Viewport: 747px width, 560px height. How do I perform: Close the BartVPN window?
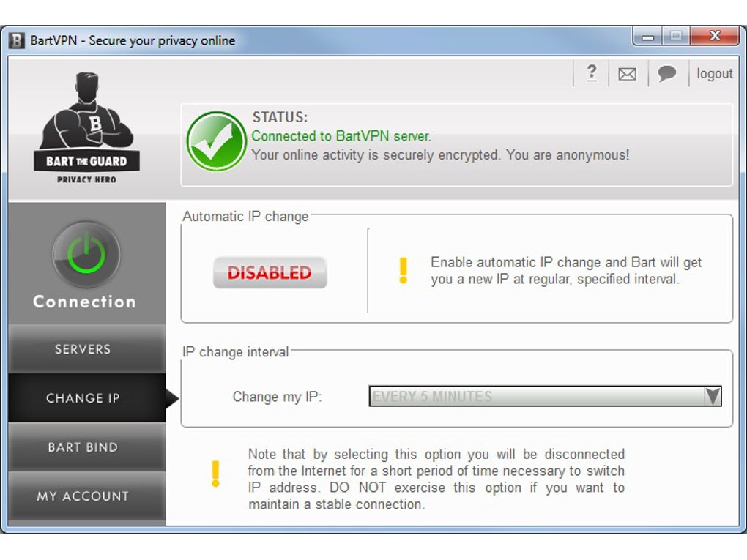[x=715, y=36]
